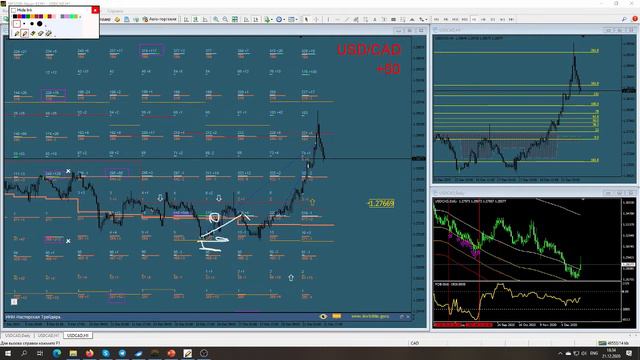Click the yellow button beside eye icon
The image size is (640, 360).
[x=336, y=316]
